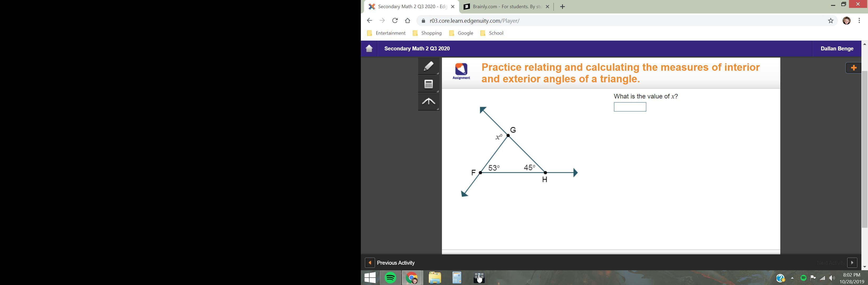
Task: Reload the current page
Action: coord(395,21)
